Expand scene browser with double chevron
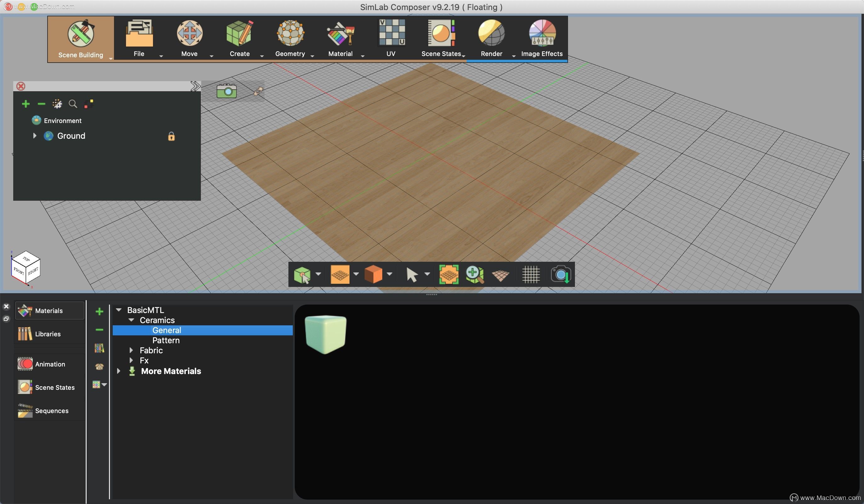The height and width of the screenshot is (504, 864). (x=196, y=86)
